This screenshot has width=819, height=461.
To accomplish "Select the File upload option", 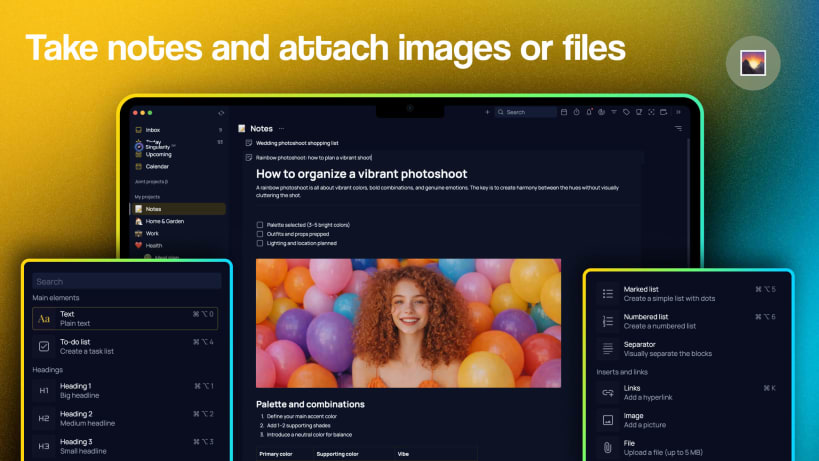I will click(x=688, y=448).
